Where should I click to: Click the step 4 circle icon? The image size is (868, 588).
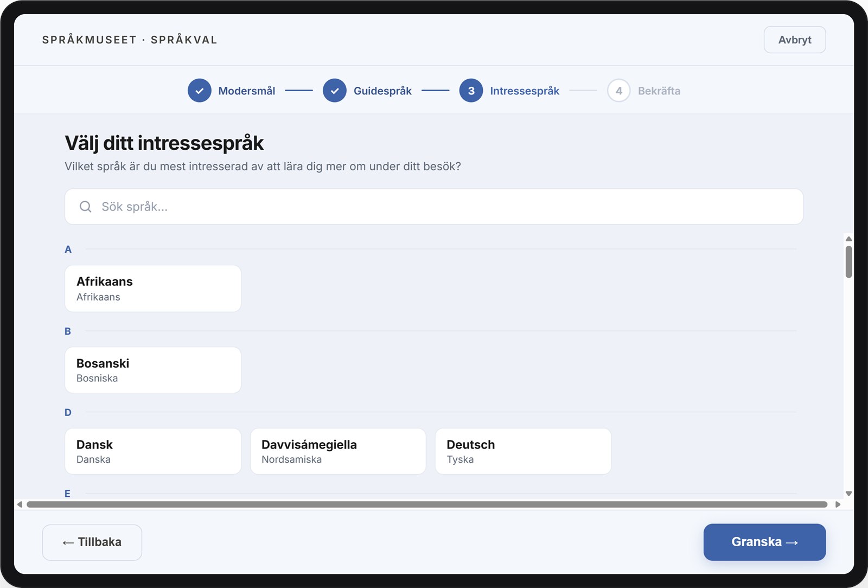[x=619, y=91]
